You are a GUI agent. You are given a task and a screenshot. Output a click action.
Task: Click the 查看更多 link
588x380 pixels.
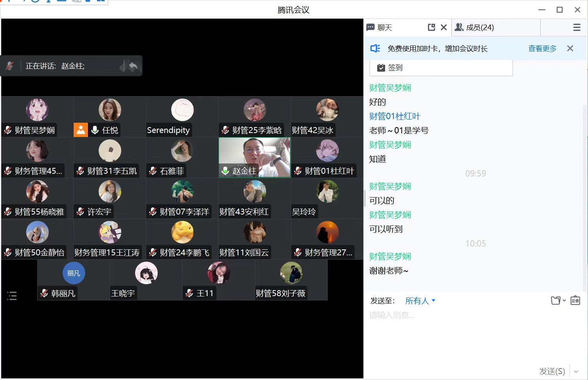(542, 48)
